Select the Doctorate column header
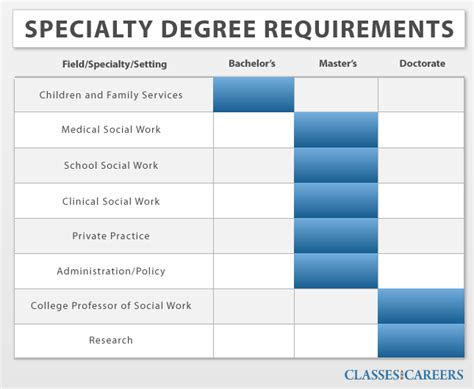Screen dimensions: 474x389 422,63
